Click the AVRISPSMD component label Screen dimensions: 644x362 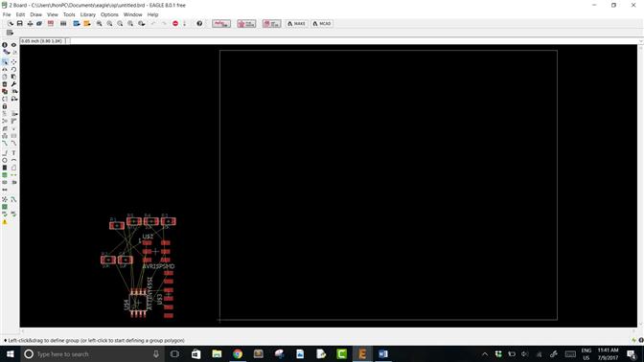point(158,266)
